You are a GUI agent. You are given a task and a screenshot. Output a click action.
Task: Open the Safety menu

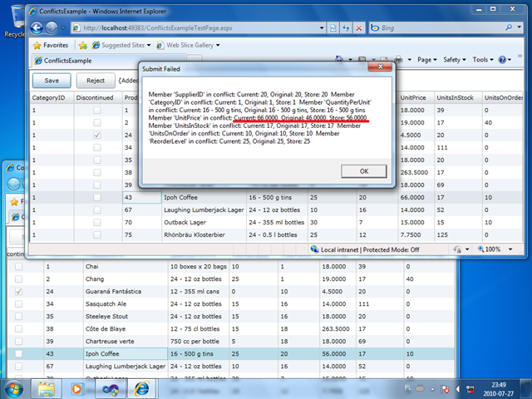point(455,60)
